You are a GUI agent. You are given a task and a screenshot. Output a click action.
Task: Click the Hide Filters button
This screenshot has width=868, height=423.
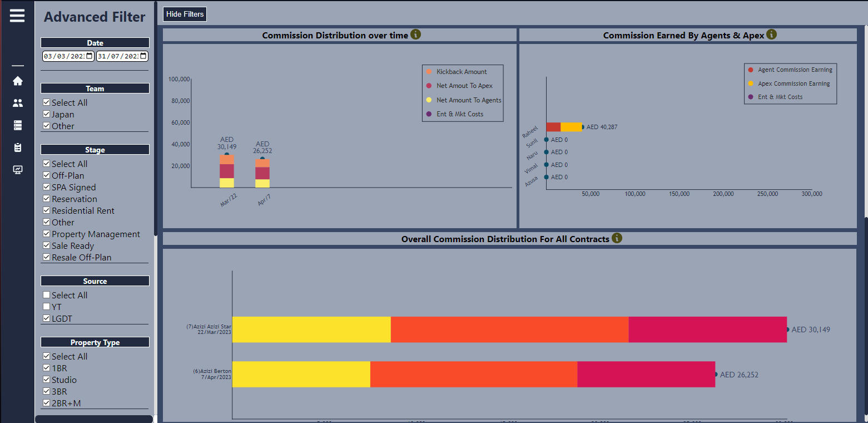pos(185,14)
